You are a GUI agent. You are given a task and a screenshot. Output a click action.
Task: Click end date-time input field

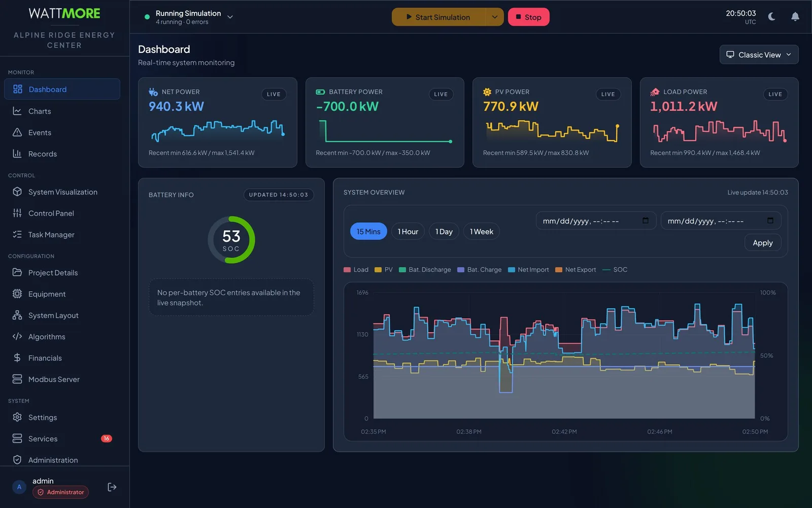721,221
